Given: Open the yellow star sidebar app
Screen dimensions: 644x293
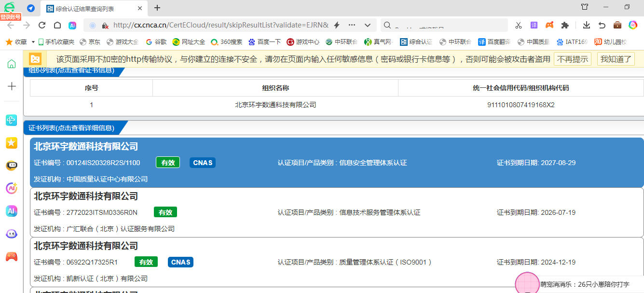Looking at the screenshot, I should pyautogui.click(x=12, y=142).
